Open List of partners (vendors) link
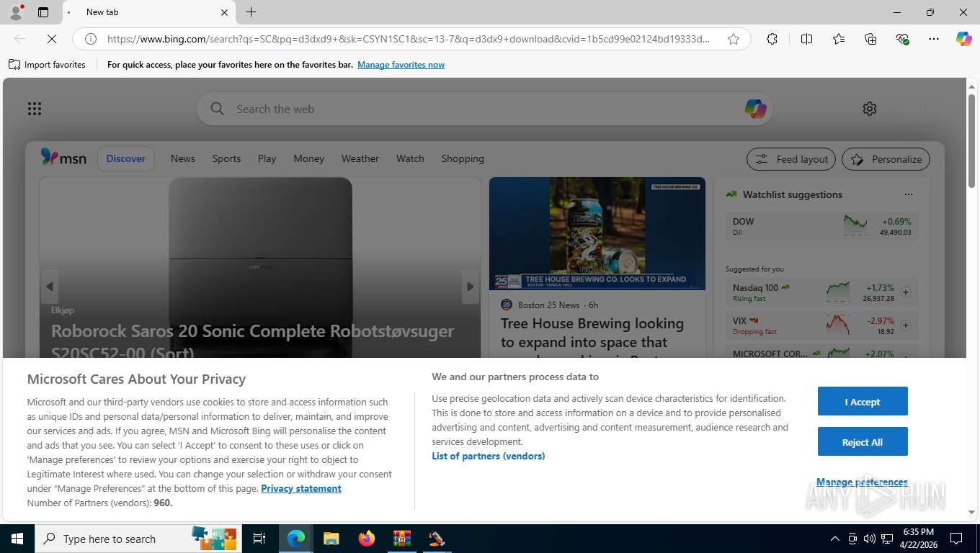 pyautogui.click(x=489, y=456)
